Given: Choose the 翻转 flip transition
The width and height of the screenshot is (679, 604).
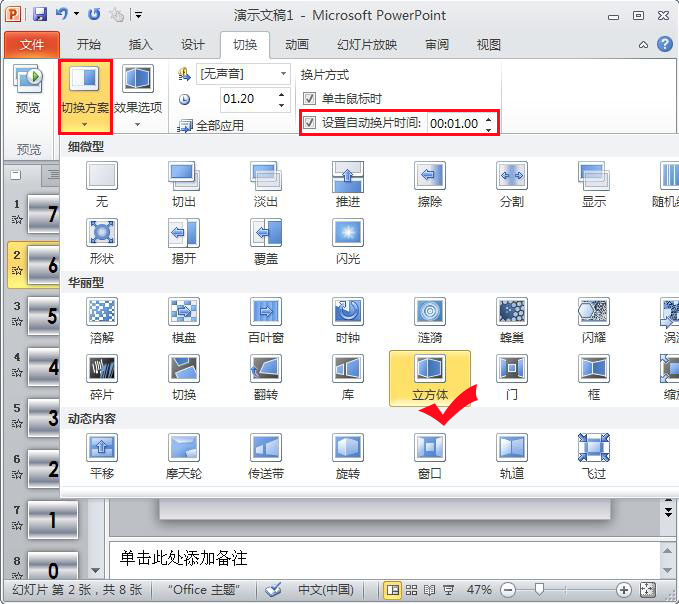Looking at the screenshot, I should click(266, 378).
